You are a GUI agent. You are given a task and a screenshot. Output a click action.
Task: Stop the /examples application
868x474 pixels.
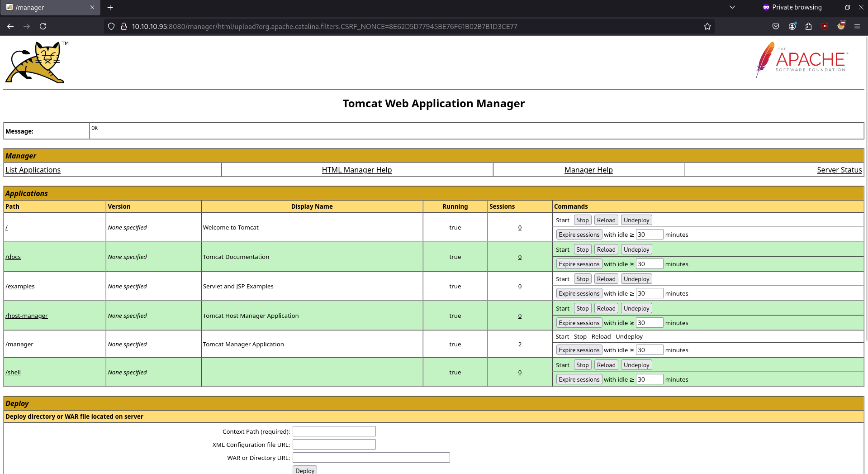tap(583, 279)
